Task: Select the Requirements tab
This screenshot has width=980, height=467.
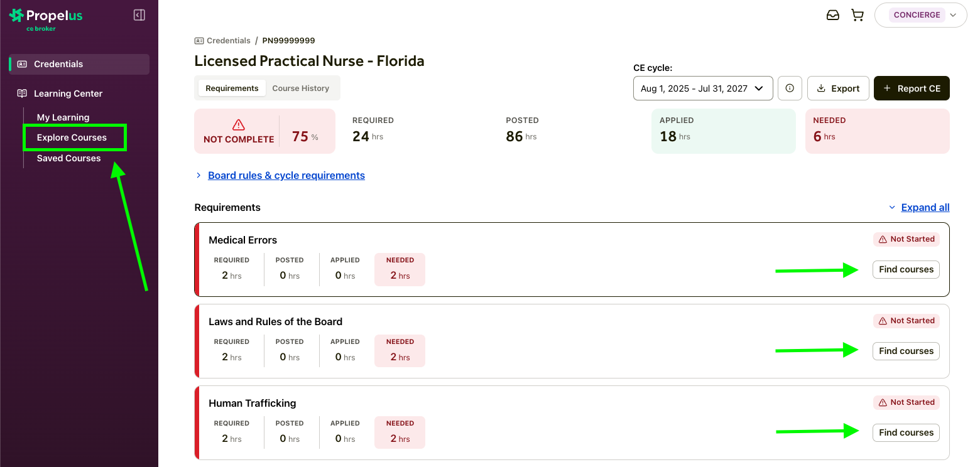Action: [232, 89]
